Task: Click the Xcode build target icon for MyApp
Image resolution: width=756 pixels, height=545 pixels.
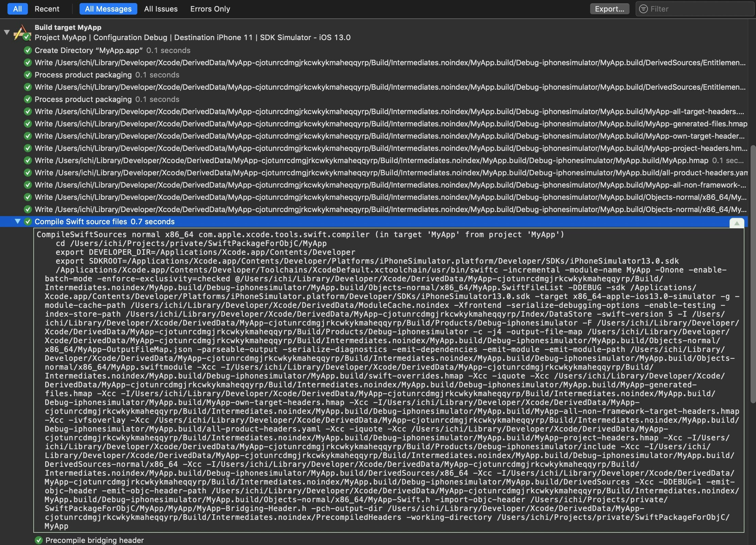Action: (22, 32)
